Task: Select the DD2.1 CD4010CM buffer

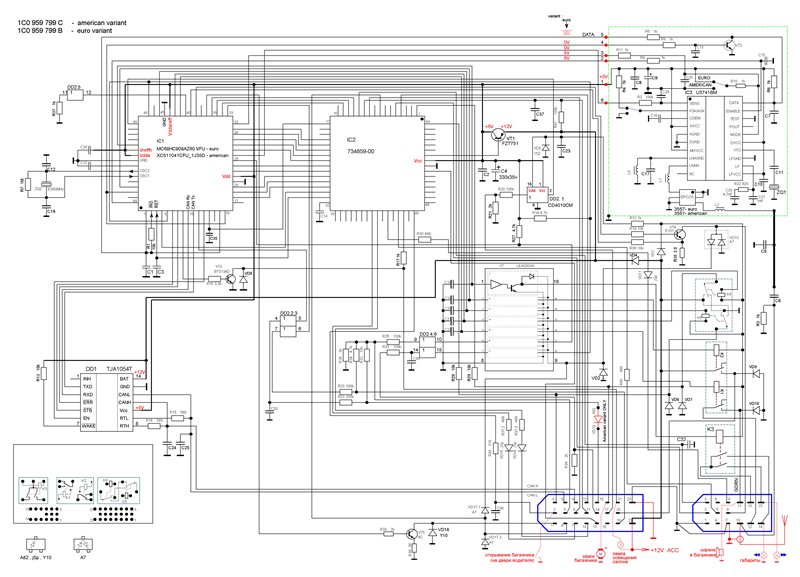Action: (x=537, y=194)
